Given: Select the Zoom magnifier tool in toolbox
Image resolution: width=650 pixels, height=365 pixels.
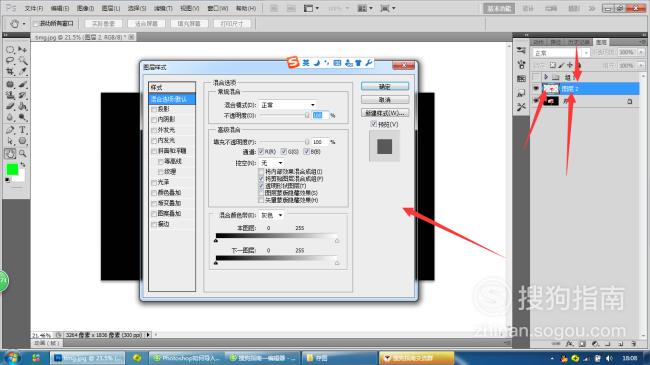Looking at the screenshot, I should click(22, 153).
